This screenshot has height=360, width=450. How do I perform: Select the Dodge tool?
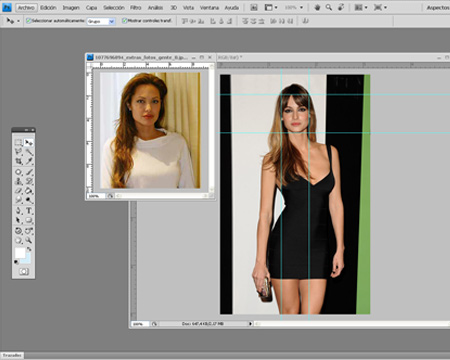[x=29, y=200]
